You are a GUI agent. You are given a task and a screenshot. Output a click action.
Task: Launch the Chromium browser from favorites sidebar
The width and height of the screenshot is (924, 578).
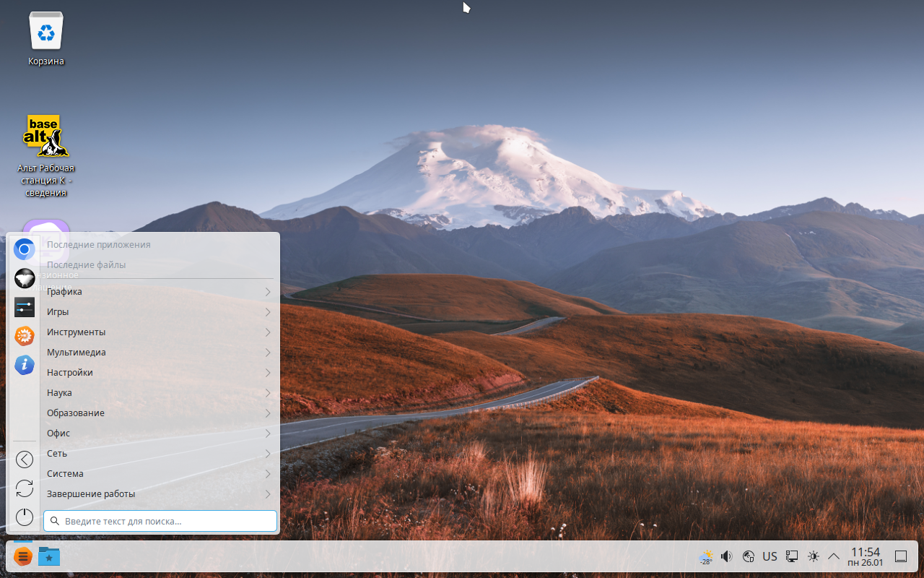[x=25, y=249]
